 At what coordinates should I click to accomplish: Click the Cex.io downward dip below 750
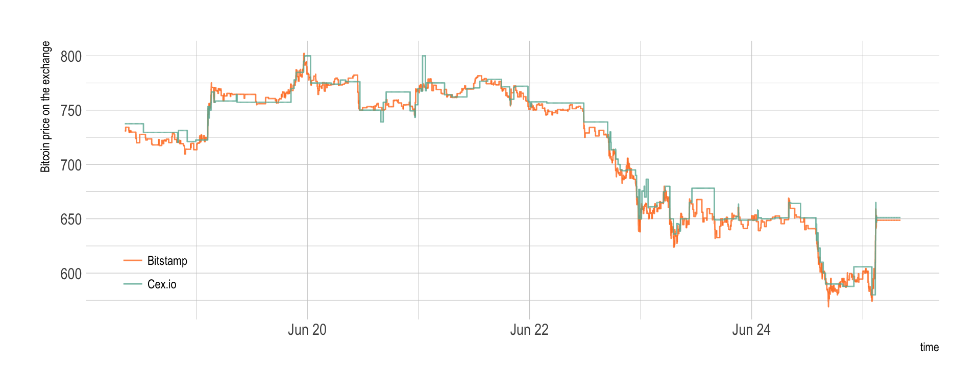tap(382, 121)
